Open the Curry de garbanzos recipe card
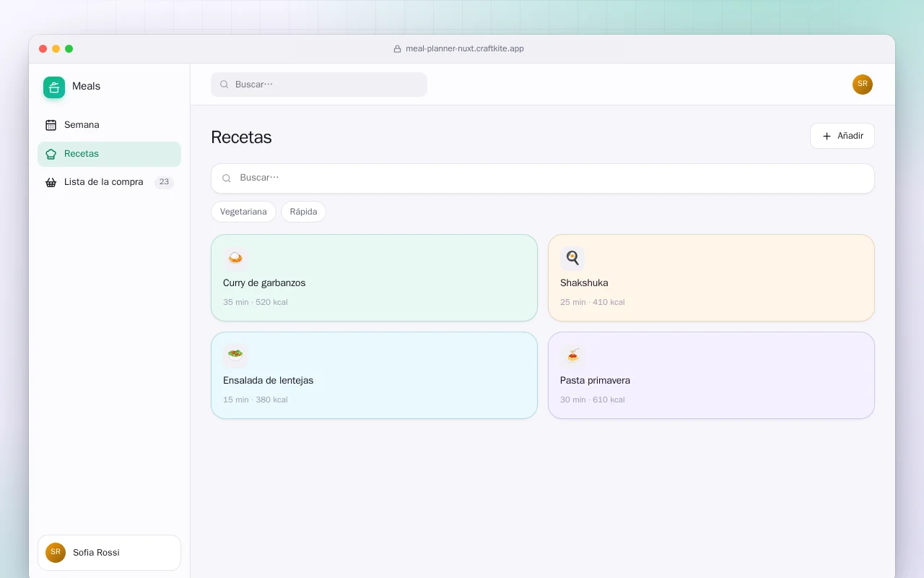Viewport: 924px width, 578px height. tap(374, 277)
